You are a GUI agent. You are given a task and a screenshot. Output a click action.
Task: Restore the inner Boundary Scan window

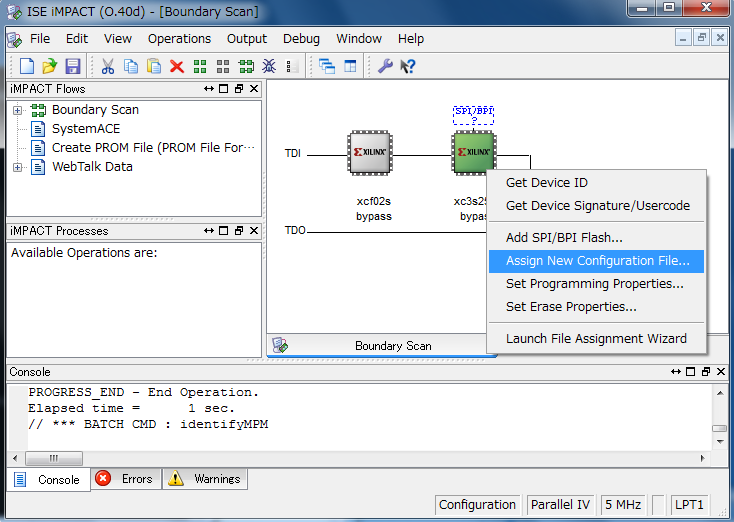(701, 38)
